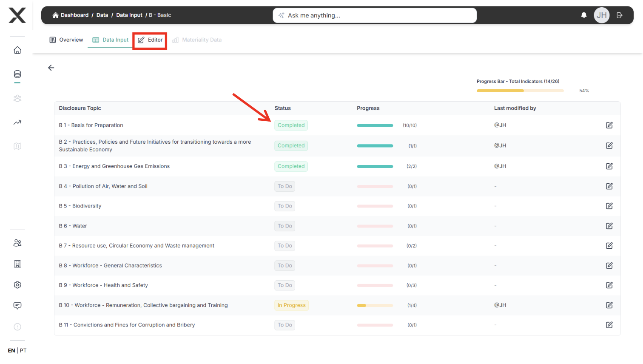This screenshot has height=364, width=643.
Task: Click the Ask me anything search field
Action: pyautogui.click(x=375, y=15)
